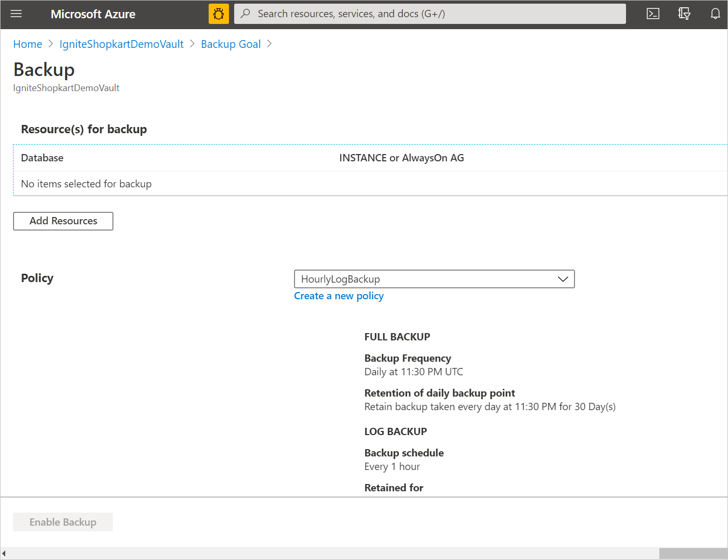Image resolution: width=728 pixels, height=560 pixels.
Task: Select the HourlyLogBackup policy value
Action: coord(341,279)
